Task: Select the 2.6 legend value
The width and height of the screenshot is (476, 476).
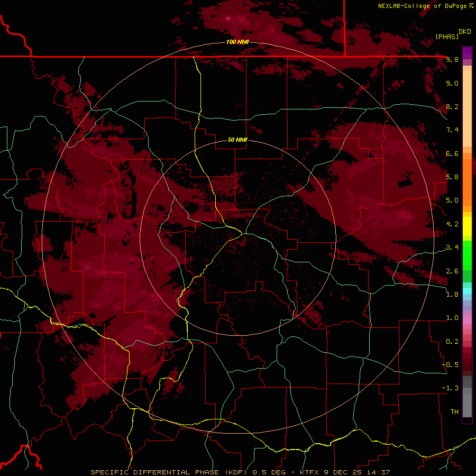Action: [x=452, y=271]
